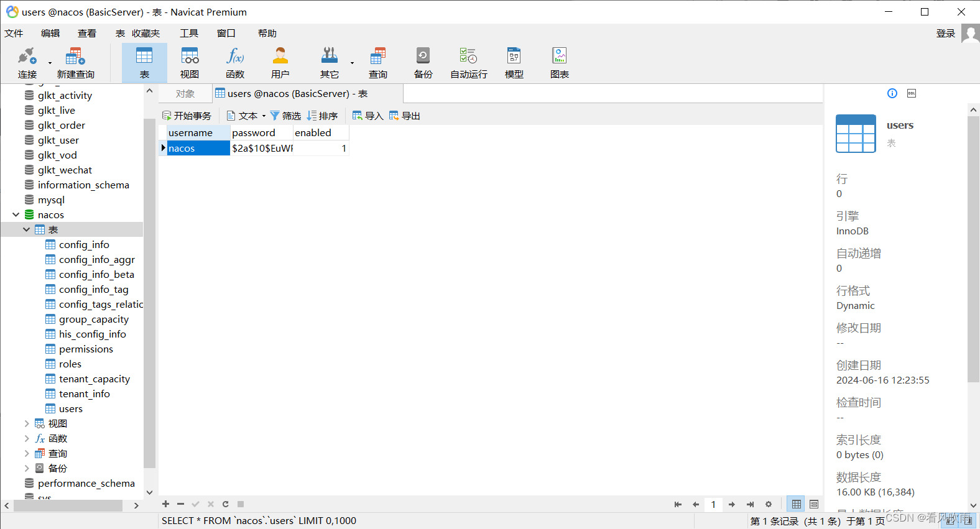
Task: Click the Filter (筛选) tool
Action: pyautogui.click(x=285, y=116)
